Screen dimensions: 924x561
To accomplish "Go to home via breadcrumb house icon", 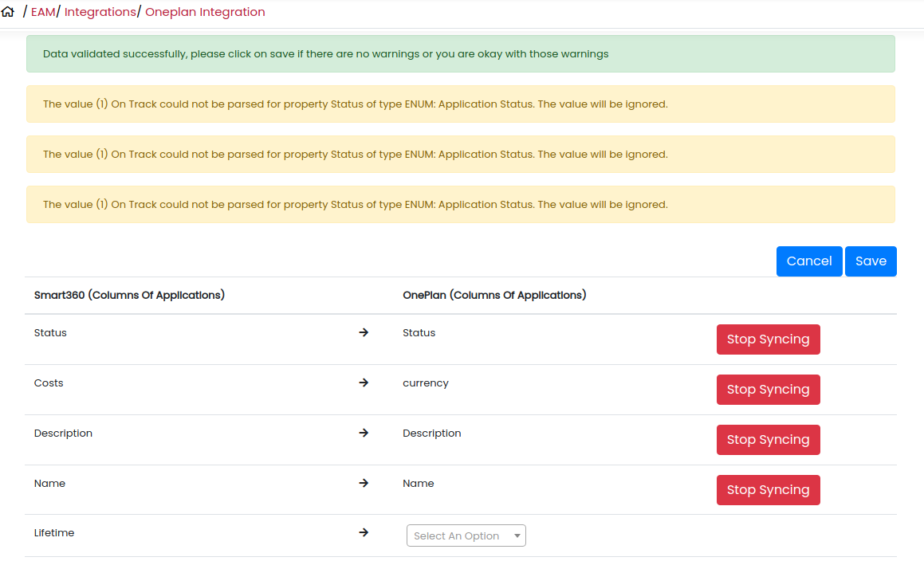I will click(x=8, y=11).
